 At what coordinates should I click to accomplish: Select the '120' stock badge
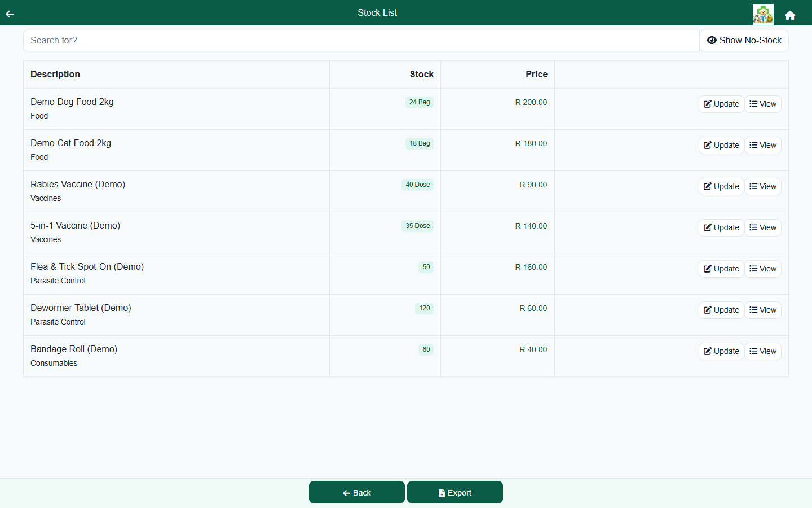tap(425, 308)
